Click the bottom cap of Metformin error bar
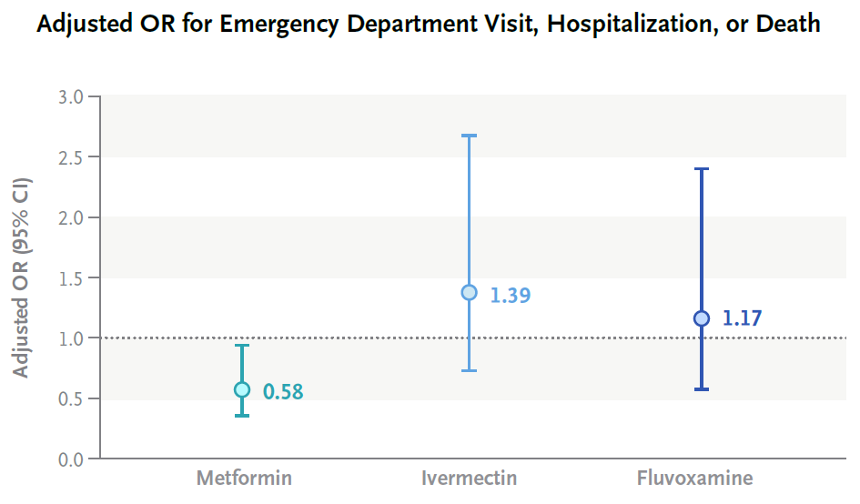Image resolution: width=860 pixels, height=504 pixels. [x=242, y=416]
